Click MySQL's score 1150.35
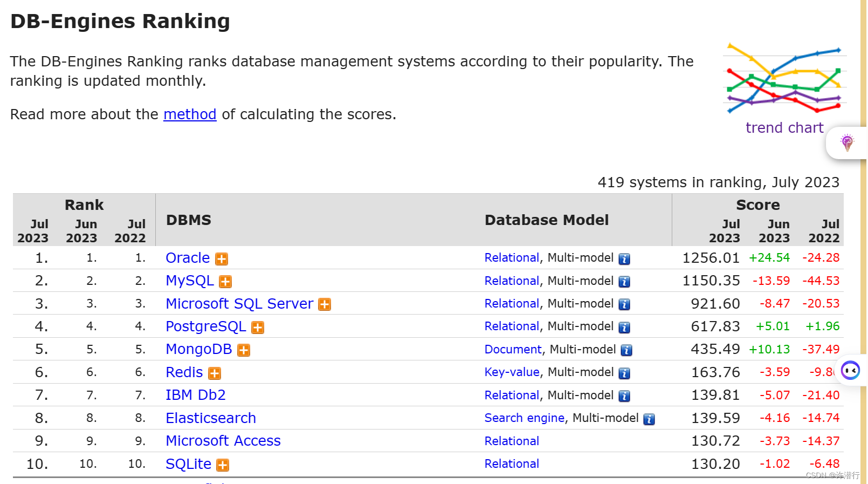 click(711, 281)
